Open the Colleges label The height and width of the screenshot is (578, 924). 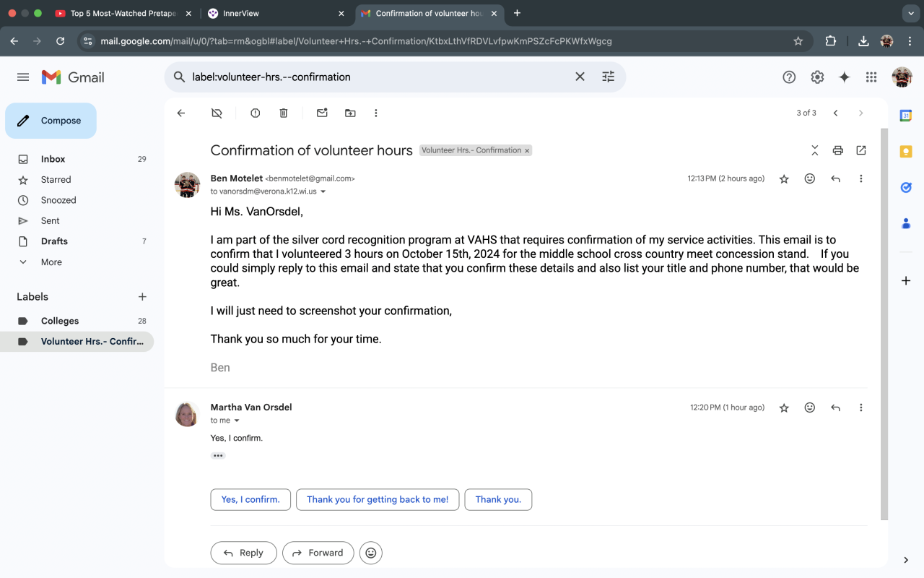tap(60, 321)
